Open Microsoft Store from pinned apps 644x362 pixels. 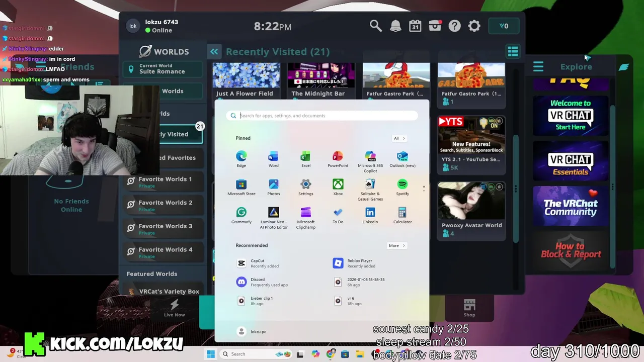click(242, 187)
